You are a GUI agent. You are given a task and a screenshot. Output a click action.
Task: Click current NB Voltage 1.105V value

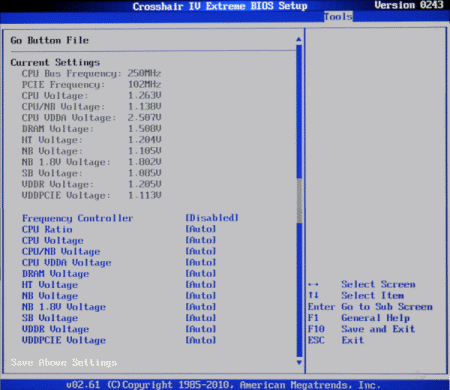pyautogui.click(x=144, y=151)
